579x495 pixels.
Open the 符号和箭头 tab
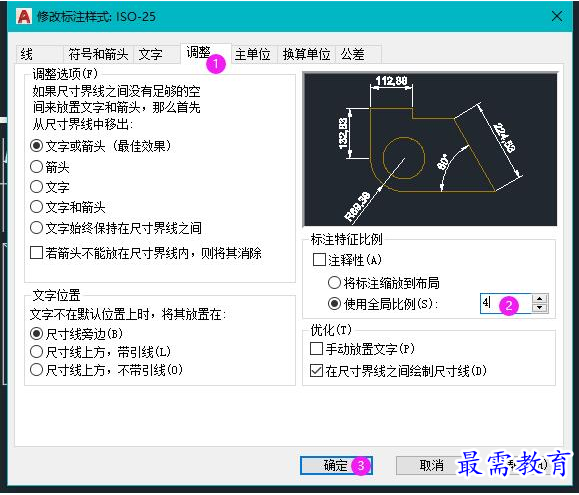[x=98, y=55]
